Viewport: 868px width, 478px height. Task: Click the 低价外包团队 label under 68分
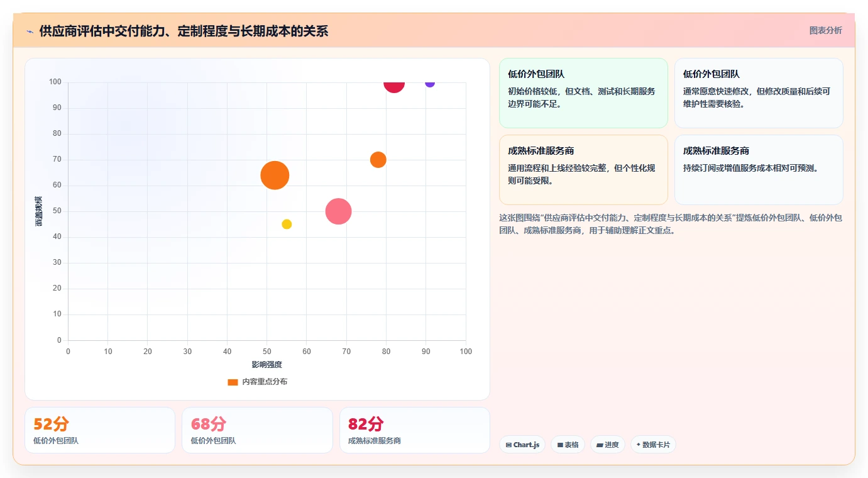click(214, 441)
